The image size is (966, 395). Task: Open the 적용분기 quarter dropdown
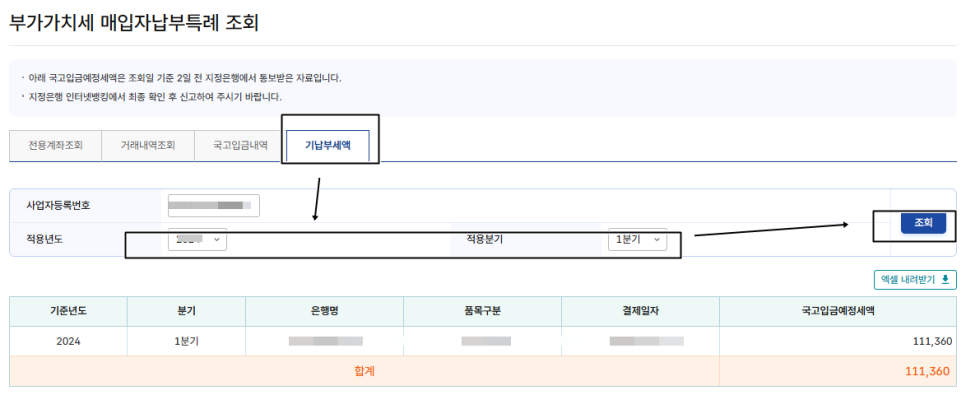tap(637, 240)
